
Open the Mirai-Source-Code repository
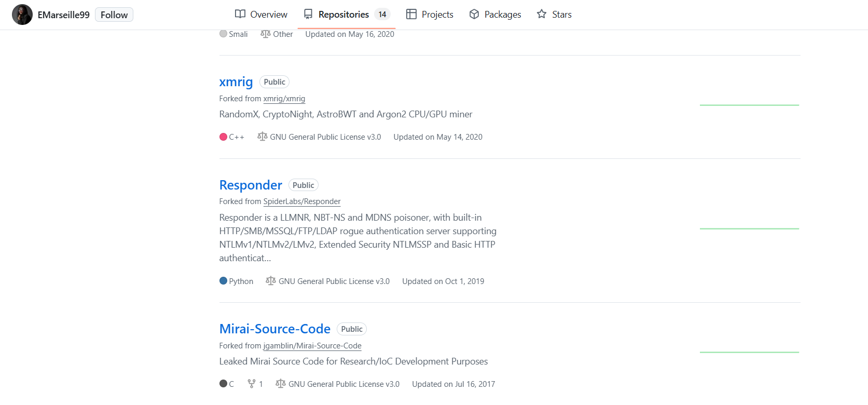pos(274,329)
